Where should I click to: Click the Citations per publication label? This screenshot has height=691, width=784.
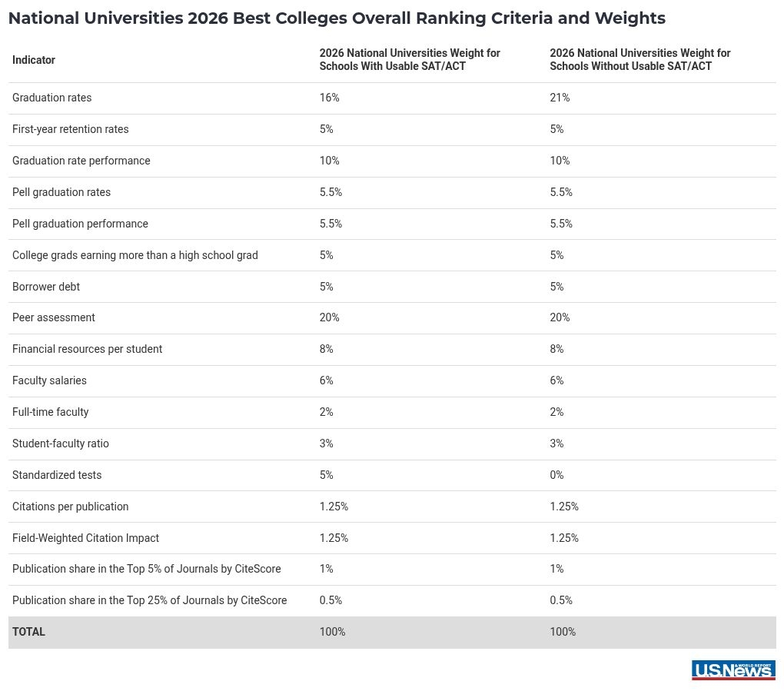click(x=70, y=507)
